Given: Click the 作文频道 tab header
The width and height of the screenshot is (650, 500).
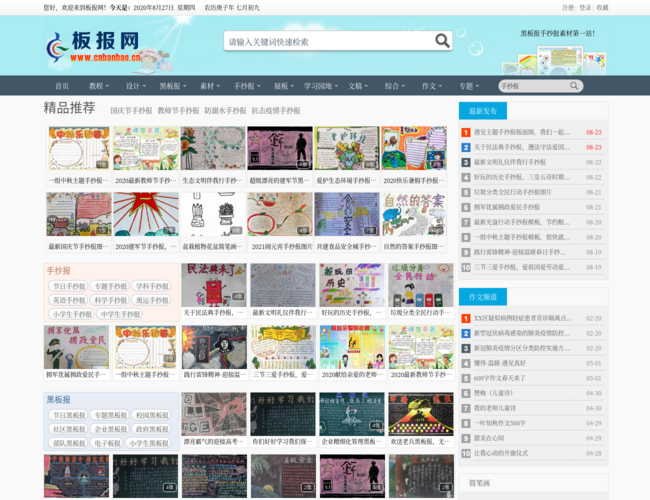Looking at the screenshot, I should pos(483,297).
